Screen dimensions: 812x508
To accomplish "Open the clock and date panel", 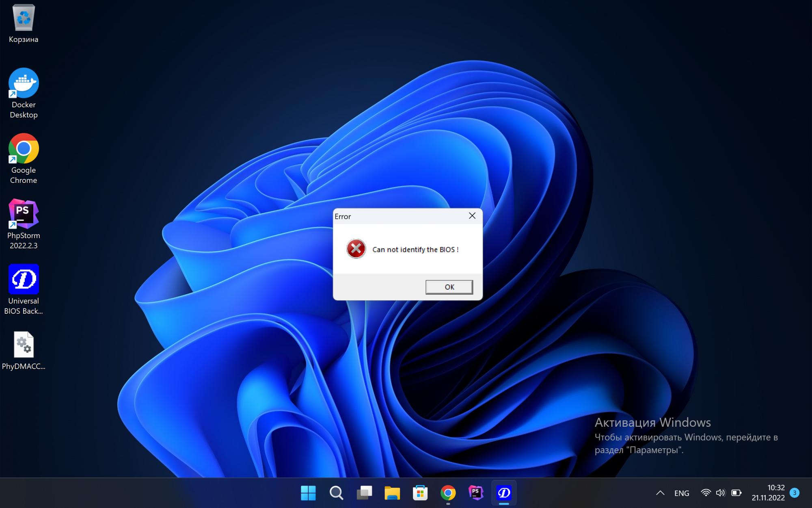I will point(768,493).
